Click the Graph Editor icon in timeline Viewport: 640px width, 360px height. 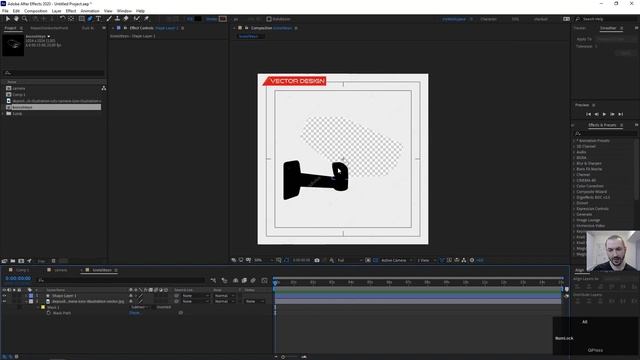[x=264, y=280]
